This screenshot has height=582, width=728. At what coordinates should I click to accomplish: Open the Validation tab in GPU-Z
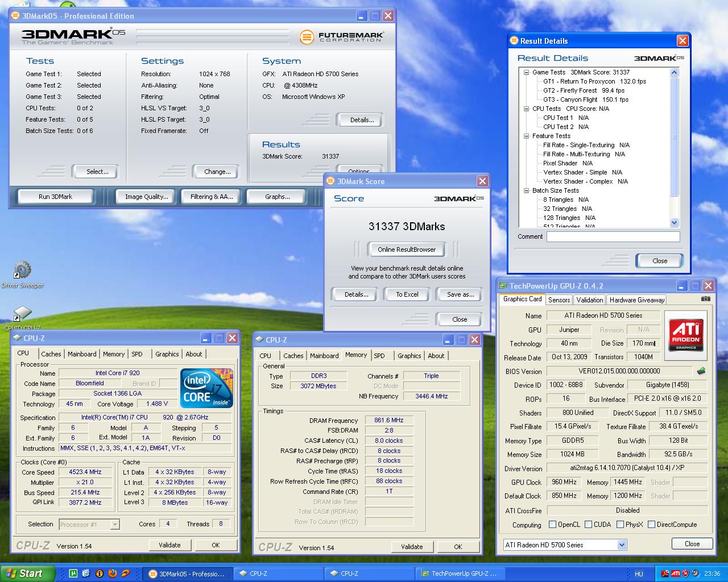click(x=589, y=300)
